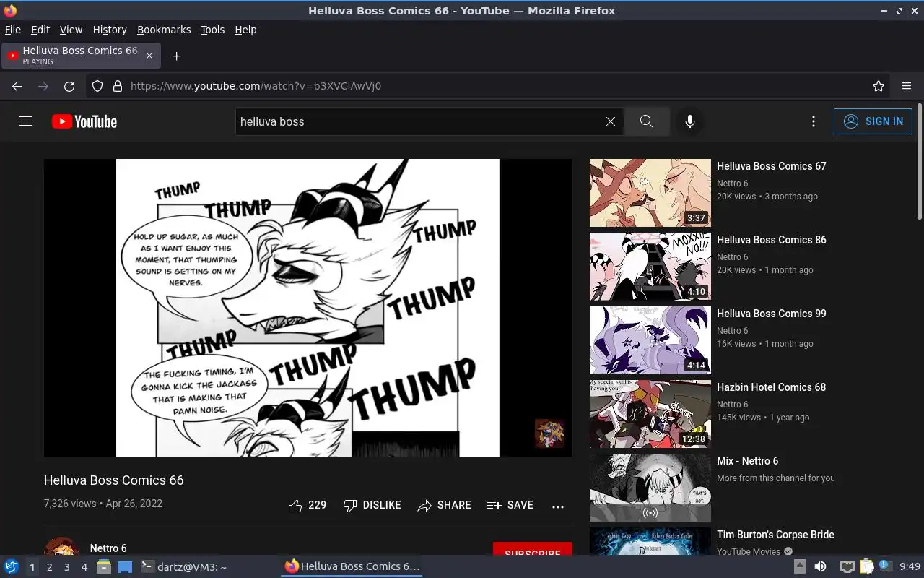Show the desktop from the taskbar icon

[125, 567]
